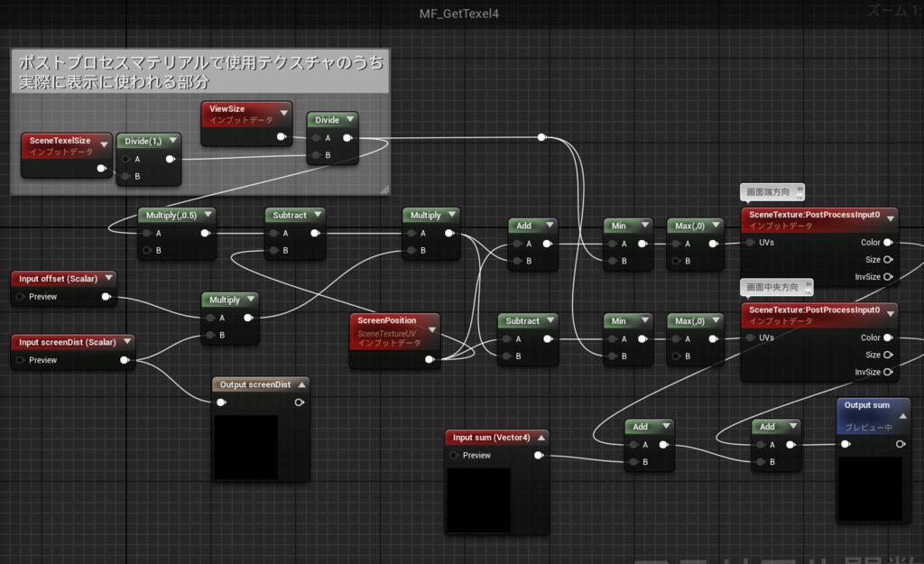The width and height of the screenshot is (924, 564).
Task: Expand the Multiply(,0.5) node arrow
Action: point(208,215)
